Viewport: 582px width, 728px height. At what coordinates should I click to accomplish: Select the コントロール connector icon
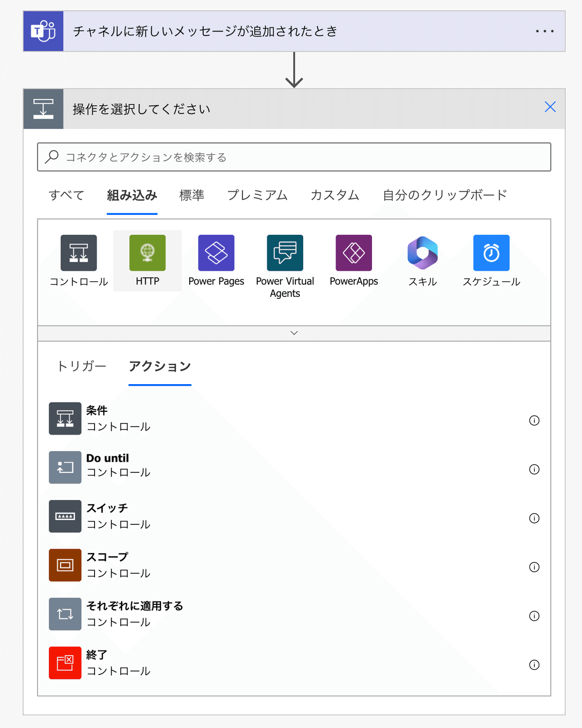pos(79,253)
